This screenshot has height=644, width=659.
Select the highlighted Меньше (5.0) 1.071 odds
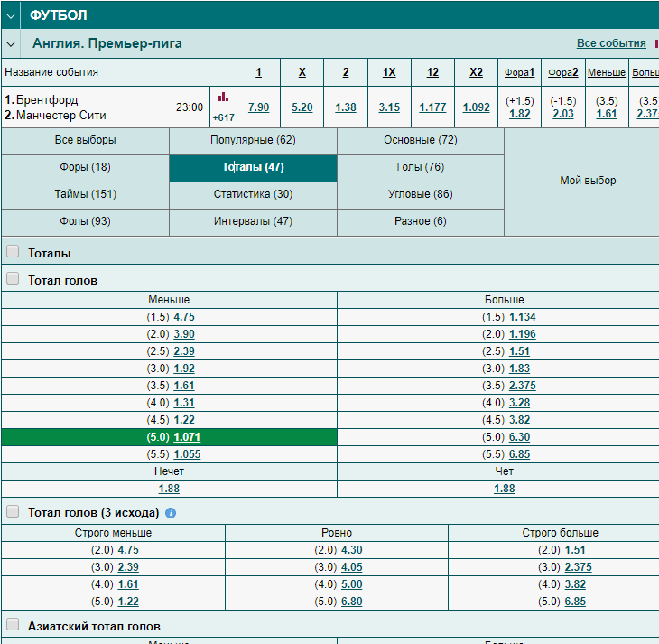[x=187, y=437]
